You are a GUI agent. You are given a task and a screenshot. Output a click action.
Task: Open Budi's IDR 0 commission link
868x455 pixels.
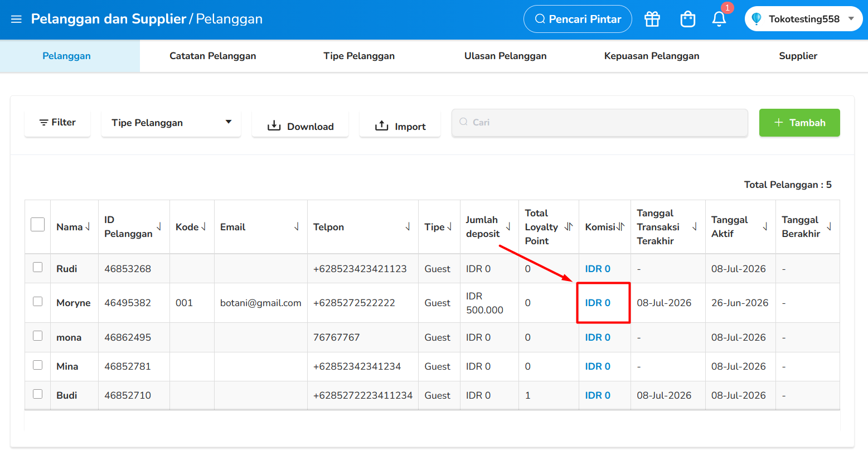[598, 395]
